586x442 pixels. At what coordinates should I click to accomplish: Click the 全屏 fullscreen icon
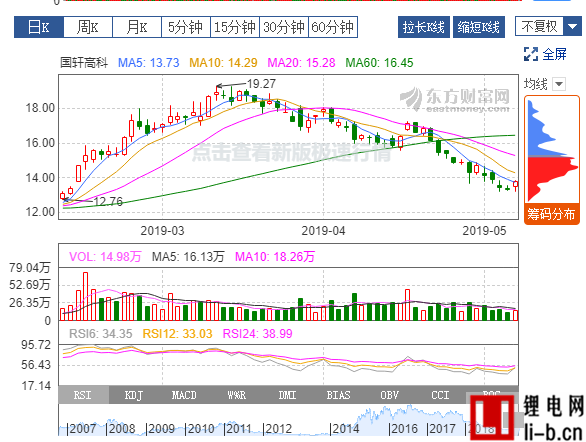click(x=531, y=54)
